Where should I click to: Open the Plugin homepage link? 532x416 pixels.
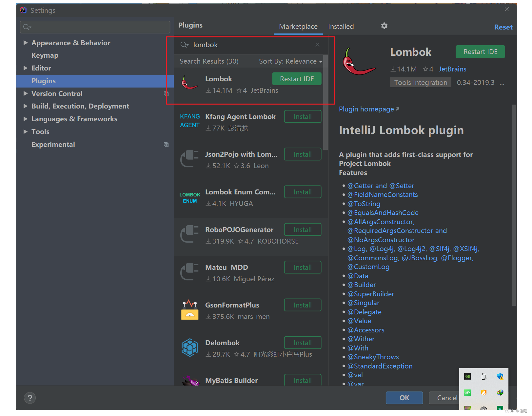coord(369,109)
